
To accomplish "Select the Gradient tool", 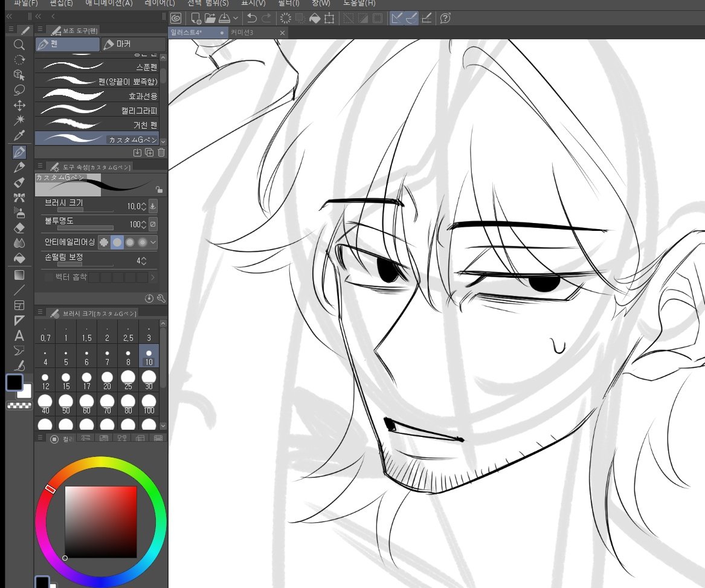I will [x=19, y=275].
